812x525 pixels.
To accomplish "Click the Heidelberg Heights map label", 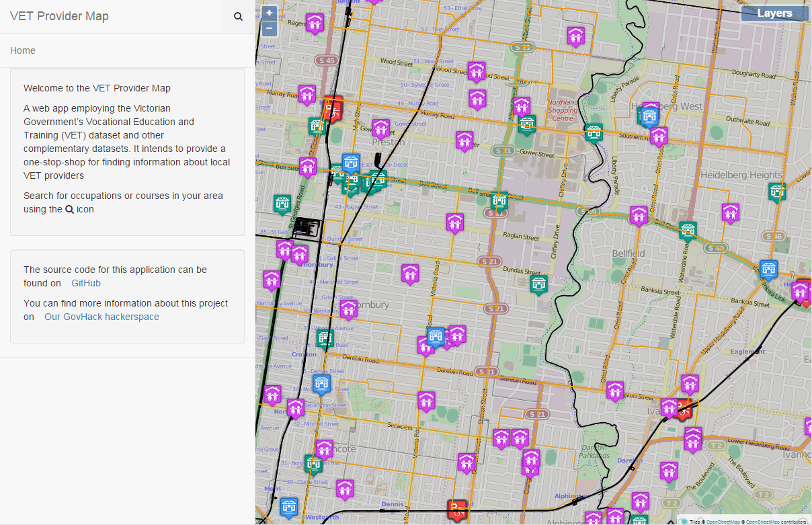I will pos(741,175).
